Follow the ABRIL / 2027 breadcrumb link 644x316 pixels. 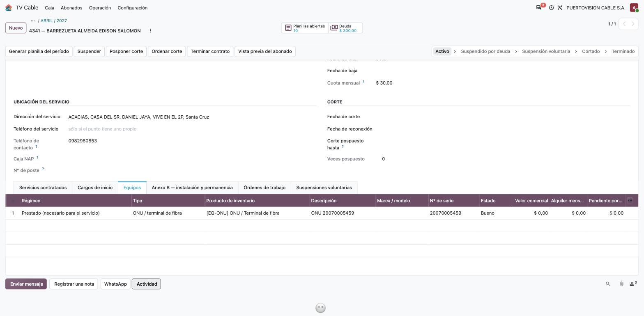point(54,21)
